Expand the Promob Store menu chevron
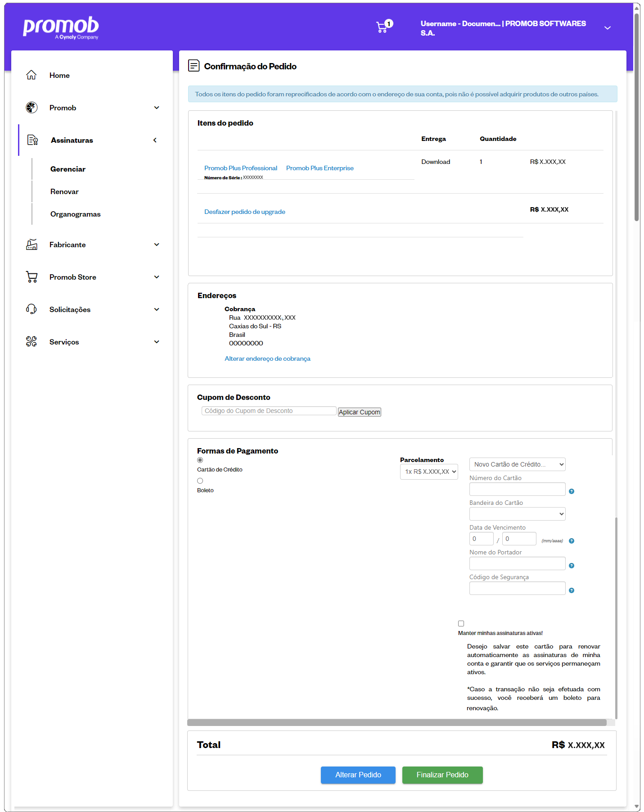The image size is (644, 812). [x=157, y=277]
